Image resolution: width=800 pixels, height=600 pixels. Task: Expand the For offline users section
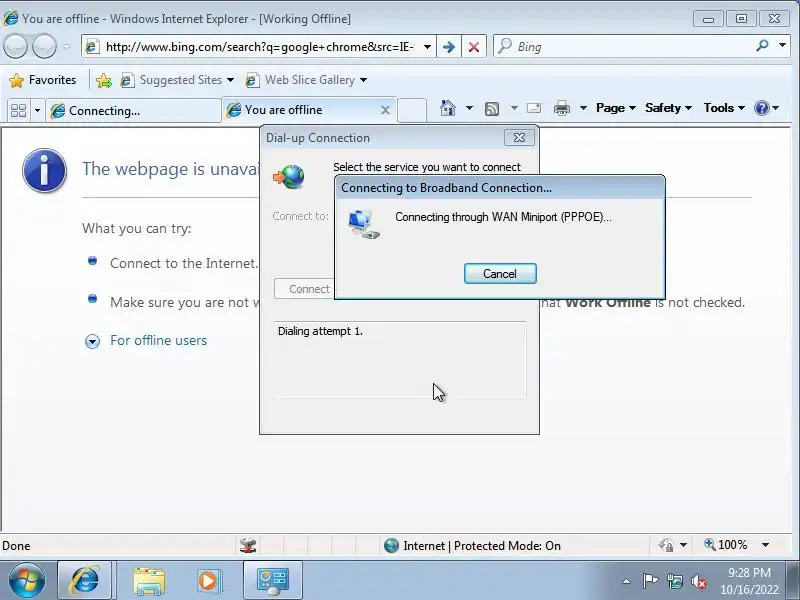(x=92, y=341)
